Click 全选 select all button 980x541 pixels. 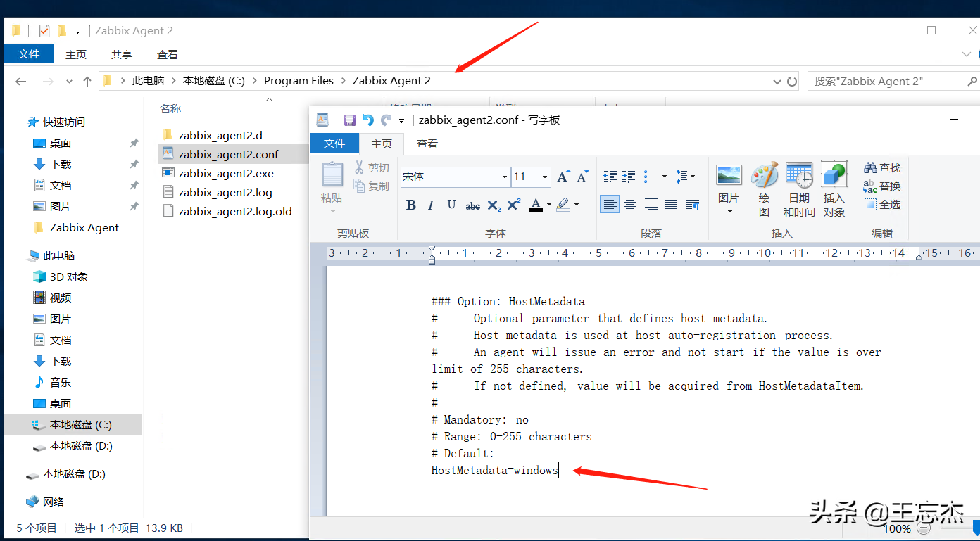882,204
